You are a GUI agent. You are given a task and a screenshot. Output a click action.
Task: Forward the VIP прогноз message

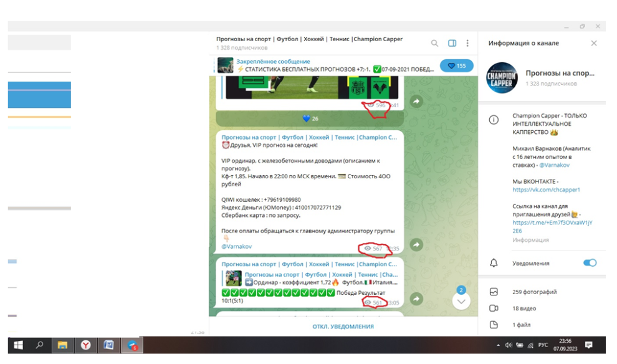point(416,245)
